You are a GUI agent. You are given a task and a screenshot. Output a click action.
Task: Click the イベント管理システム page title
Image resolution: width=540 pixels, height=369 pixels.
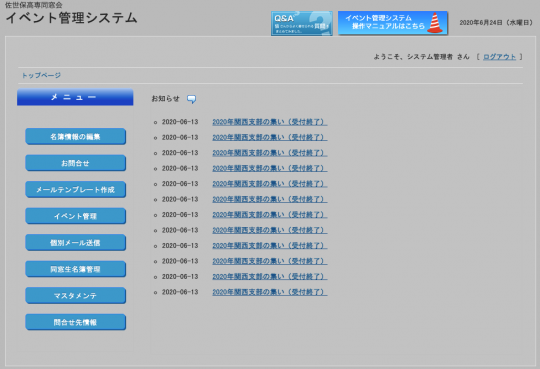tap(71, 18)
